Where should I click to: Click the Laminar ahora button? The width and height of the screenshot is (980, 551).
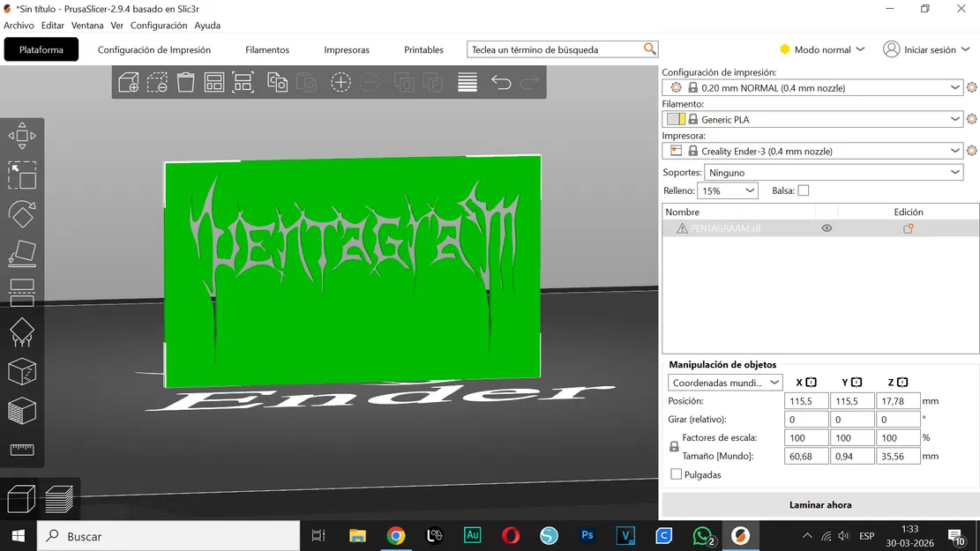point(820,504)
